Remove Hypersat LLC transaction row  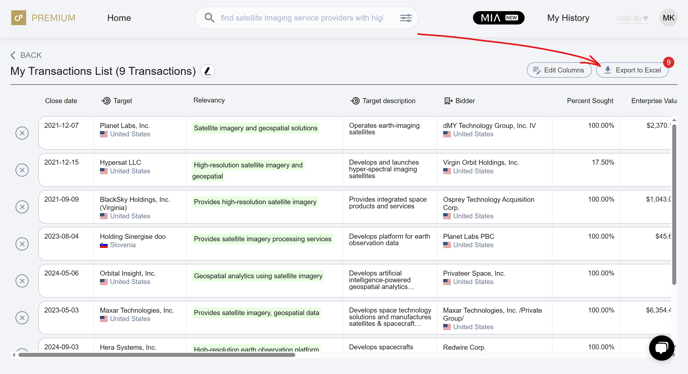(22, 170)
